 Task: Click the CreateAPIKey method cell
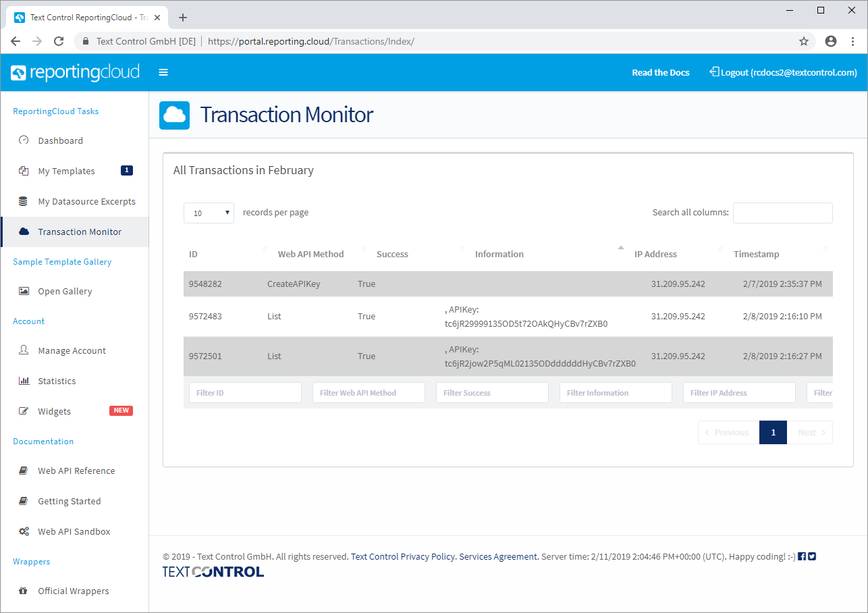(294, 284)
